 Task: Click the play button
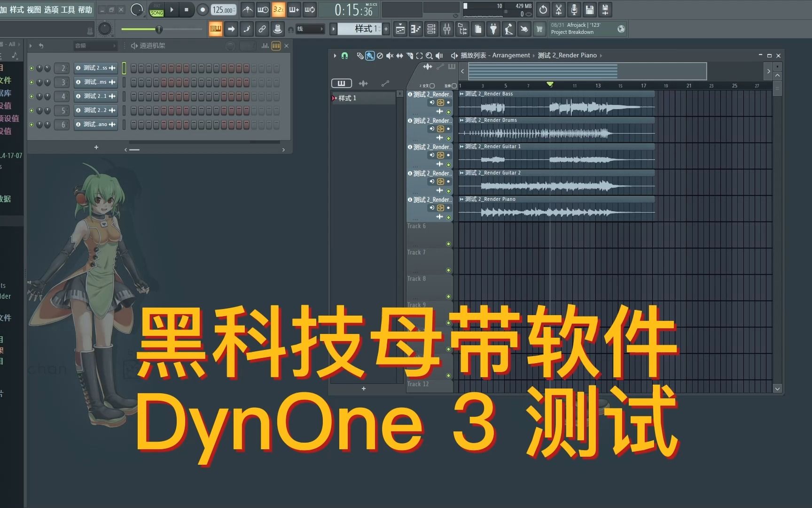click(172, 9)
